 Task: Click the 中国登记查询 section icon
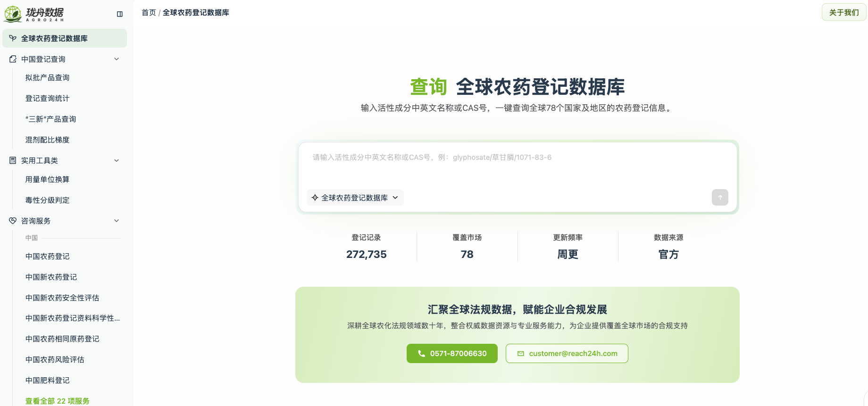pyautogui.click(x=13, y=59)
